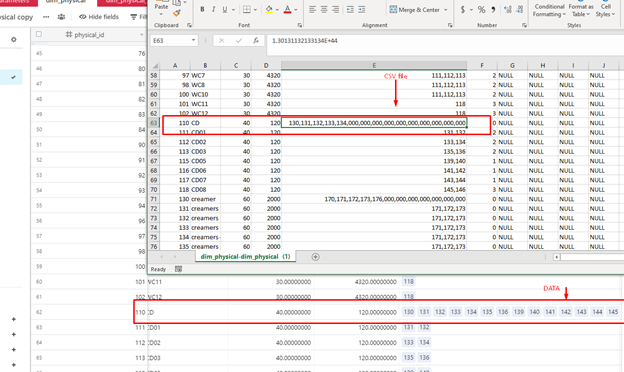This screenshot has width=624, height=372.
Task: Open Cell Styles menu
Action: pyautogui.click(x=605, y=10)
